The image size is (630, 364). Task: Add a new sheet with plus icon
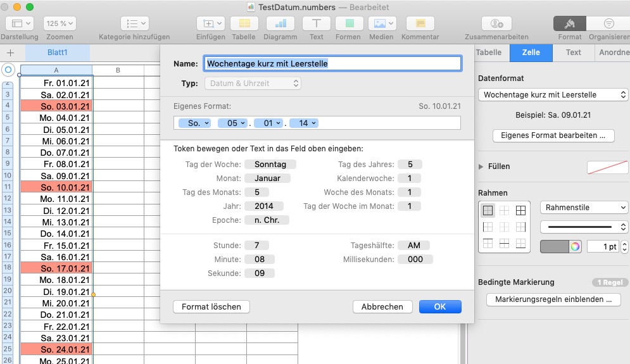(10, 53)
